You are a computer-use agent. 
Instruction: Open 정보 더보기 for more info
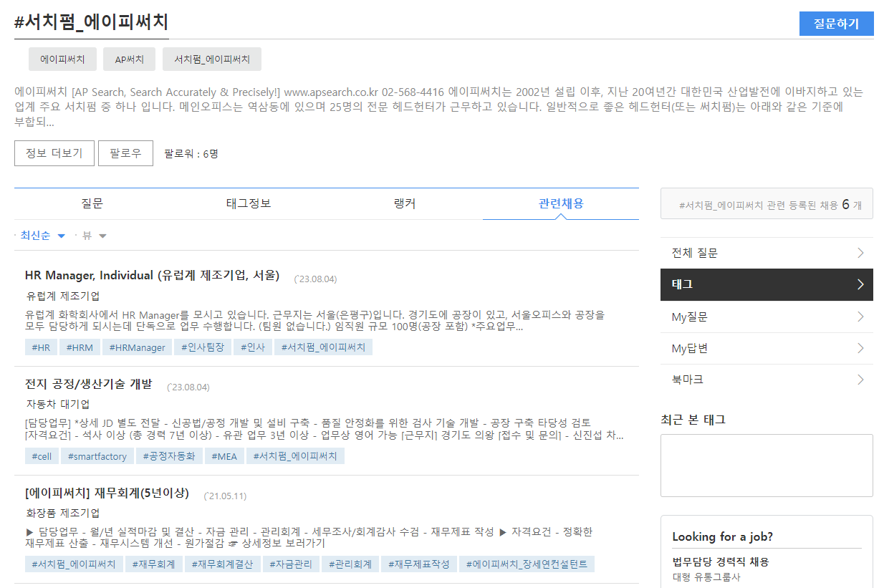(54, 153)
